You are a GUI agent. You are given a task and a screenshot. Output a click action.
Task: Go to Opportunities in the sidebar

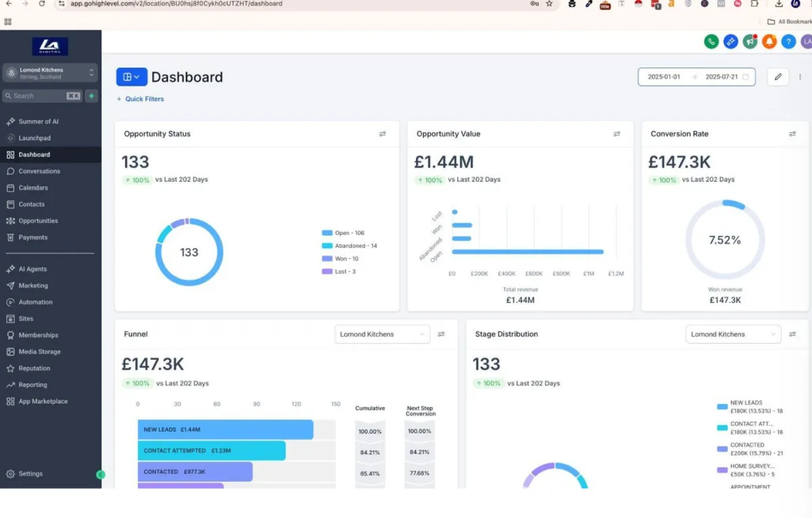click(x=38, y=221)
